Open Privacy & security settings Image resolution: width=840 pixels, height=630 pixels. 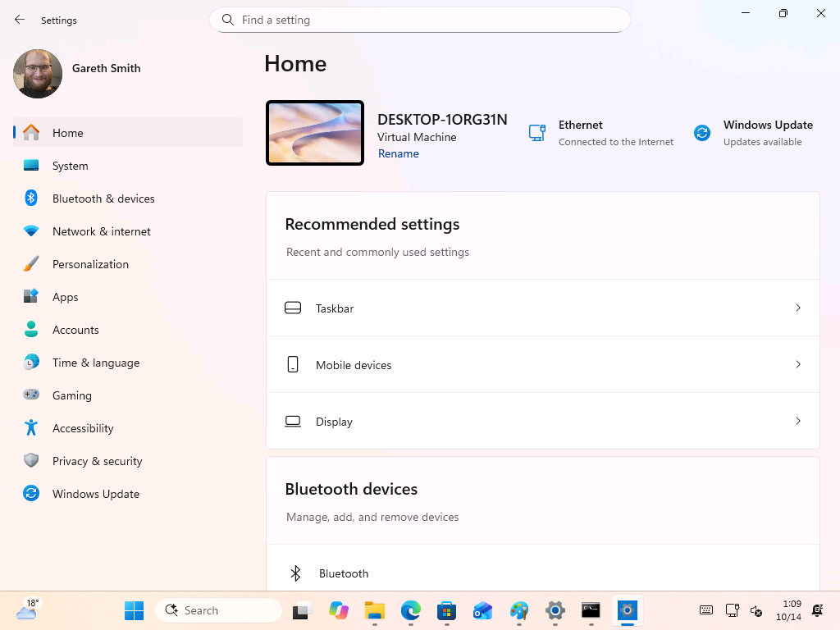(x=127, y=461)
